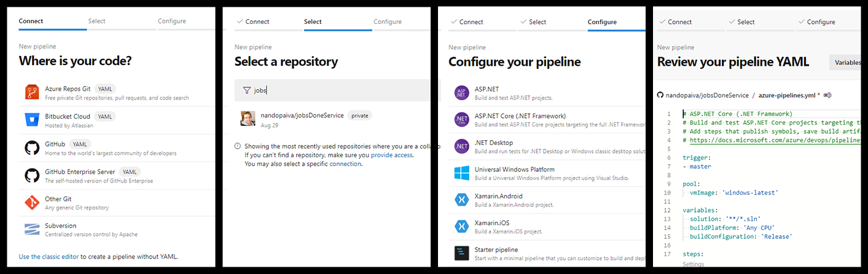Pick the Universal Windows Platform icon

(461, 173)
